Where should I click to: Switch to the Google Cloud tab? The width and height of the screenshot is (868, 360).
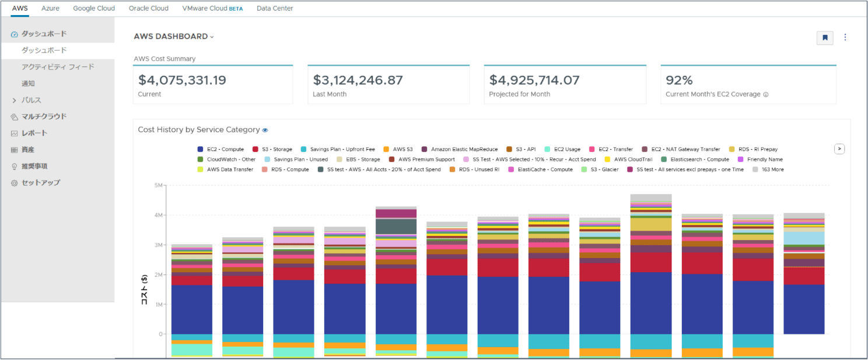(94, 9)
